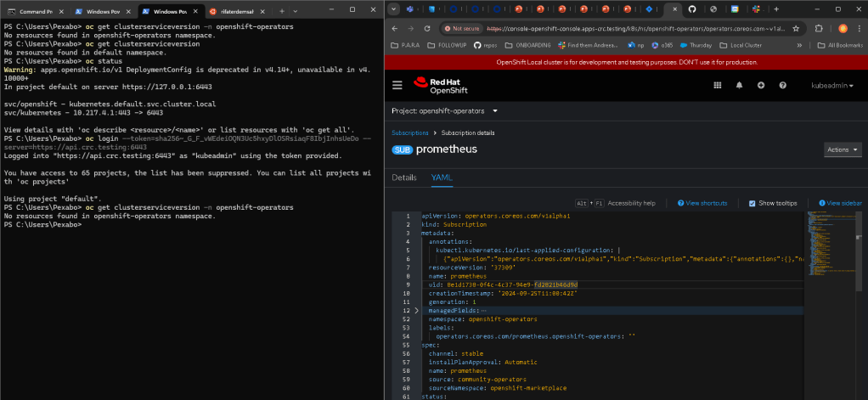Switch to the Details tab
Image resolution: width=868 pixels, height=400 pixels.
404,177
